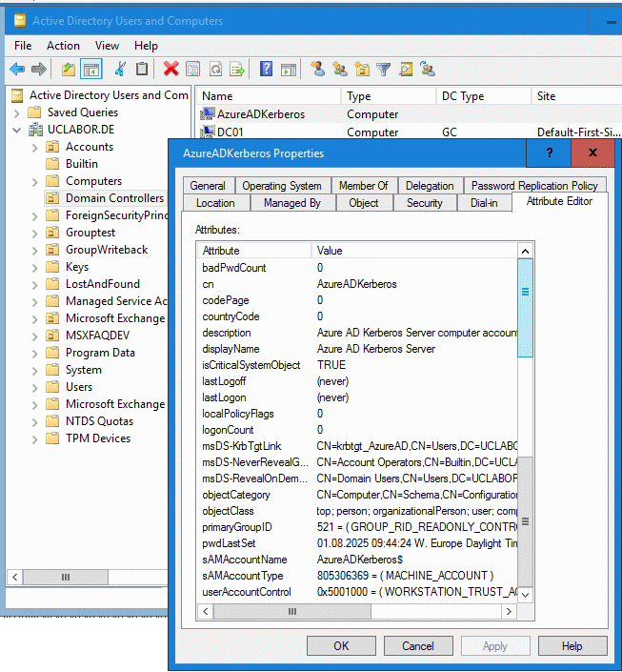Expand the Saved Queries tree node

click(x=17, y=113)
